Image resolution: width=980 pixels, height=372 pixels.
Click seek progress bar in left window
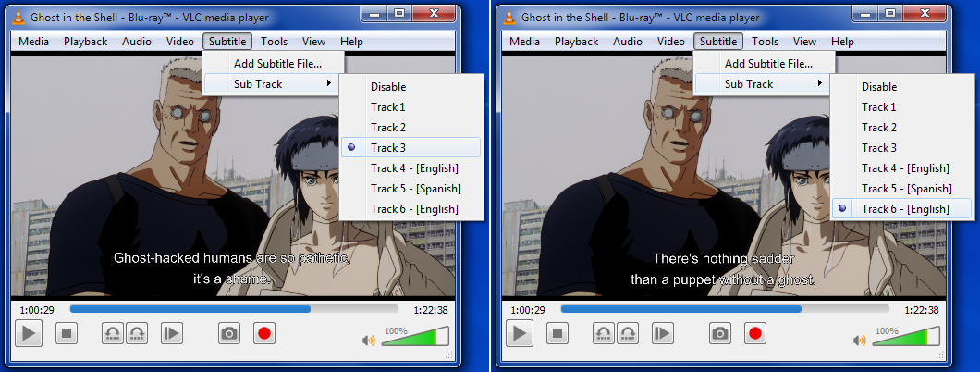(234, 309)
